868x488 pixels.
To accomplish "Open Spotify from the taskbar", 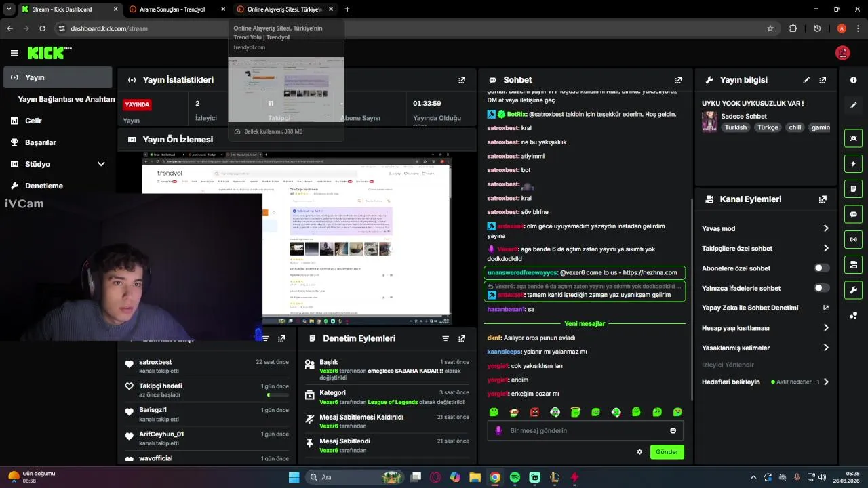I will point(515,477).
